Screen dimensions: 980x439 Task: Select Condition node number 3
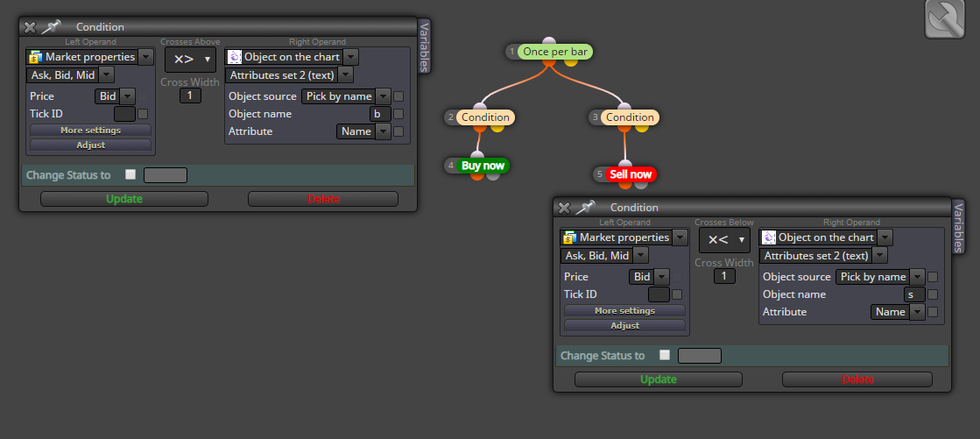tap(630, 117)
